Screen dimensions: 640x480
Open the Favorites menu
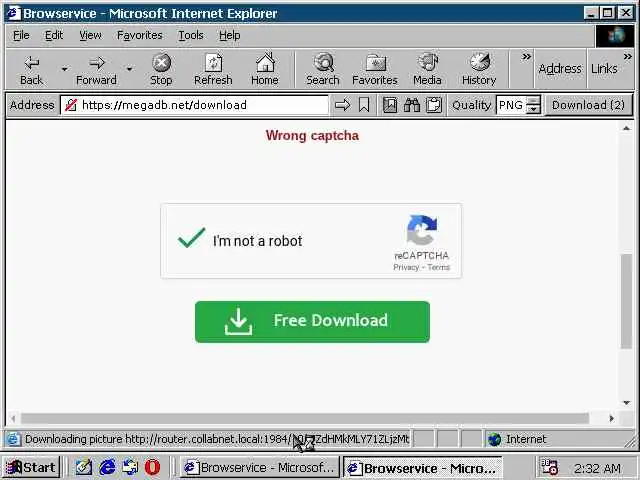click(140, 36)
